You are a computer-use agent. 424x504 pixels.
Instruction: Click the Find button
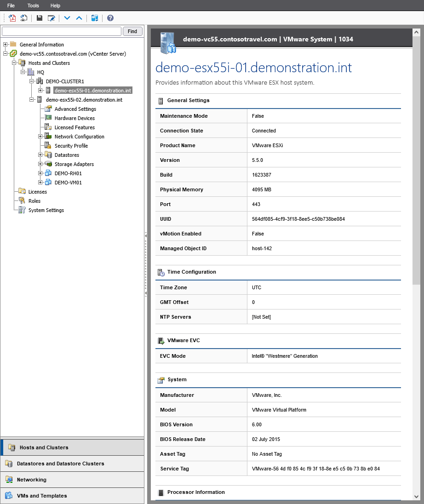132,31
